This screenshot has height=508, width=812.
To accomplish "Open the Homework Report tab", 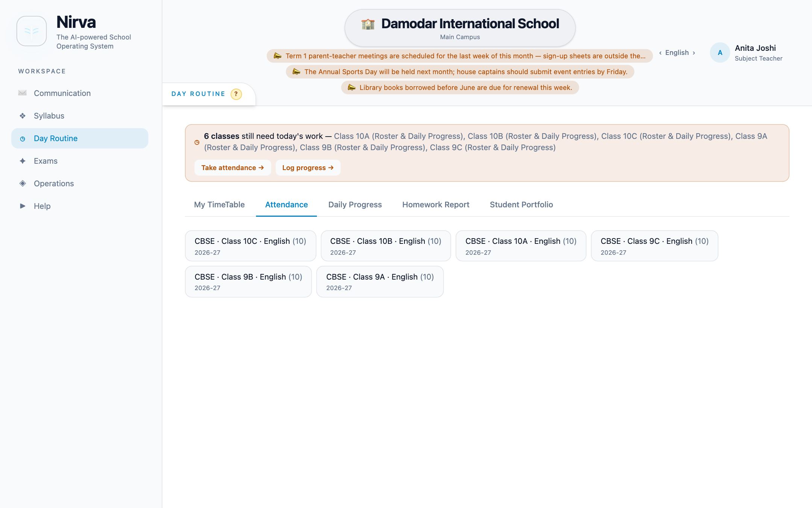I will click(436, 205).
